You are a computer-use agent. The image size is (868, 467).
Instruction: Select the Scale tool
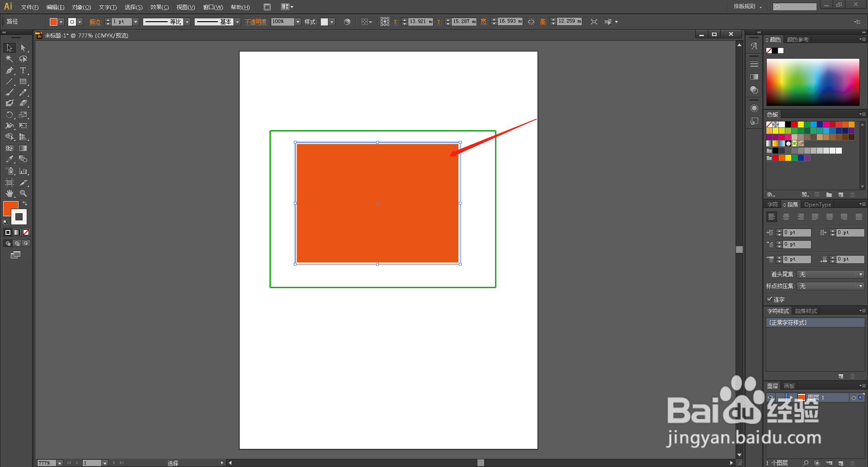[23, 115]
